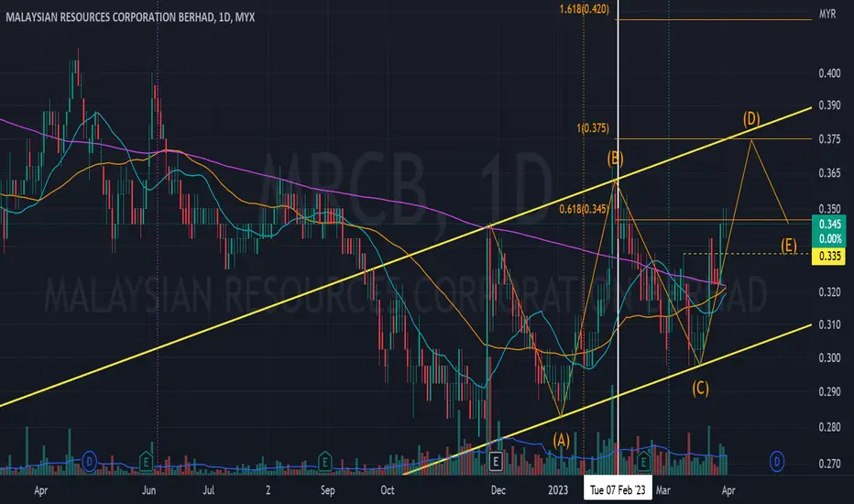
Task: Select the (E) wave label
Action: pyautogui.click(x=788, y=246)
